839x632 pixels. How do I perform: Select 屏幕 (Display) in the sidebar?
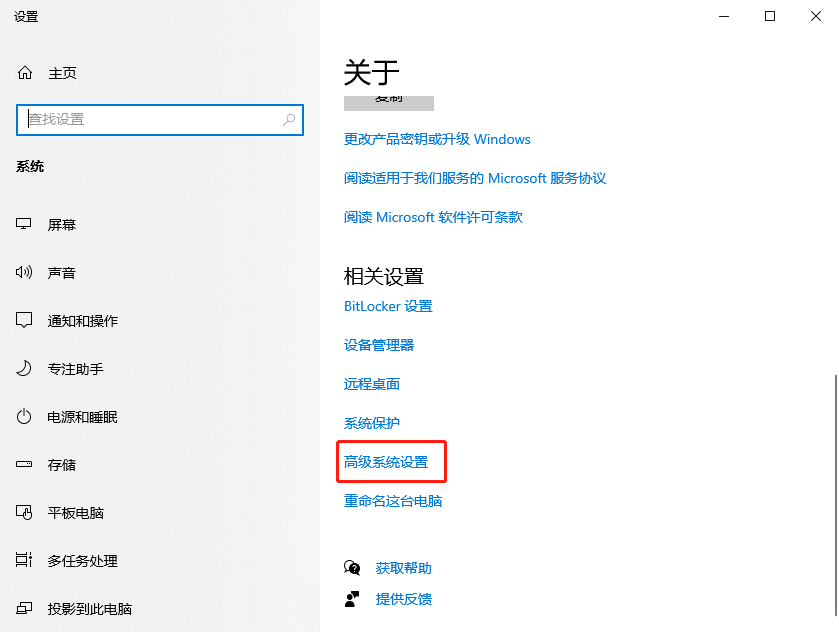pos(62,224)
